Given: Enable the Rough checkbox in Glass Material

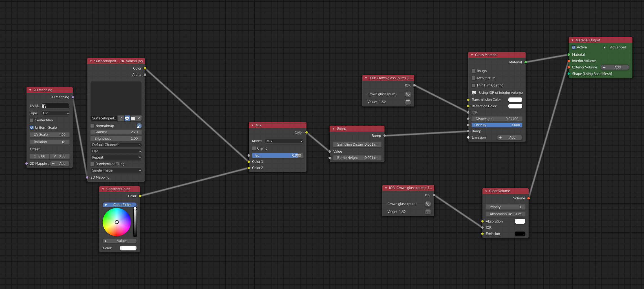Looking at the screenshot, I should click(x=474, y=71).
